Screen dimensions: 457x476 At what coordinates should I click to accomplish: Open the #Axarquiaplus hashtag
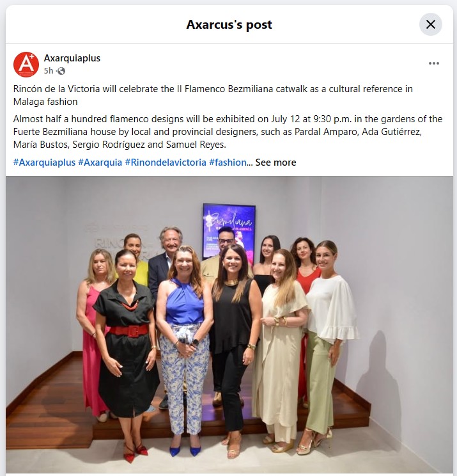[44, 163]
